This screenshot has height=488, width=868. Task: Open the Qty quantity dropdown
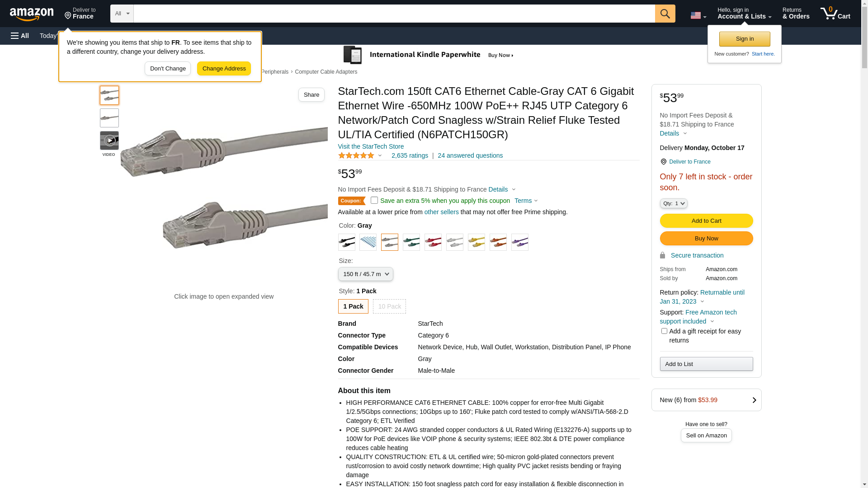coord(674,204)
